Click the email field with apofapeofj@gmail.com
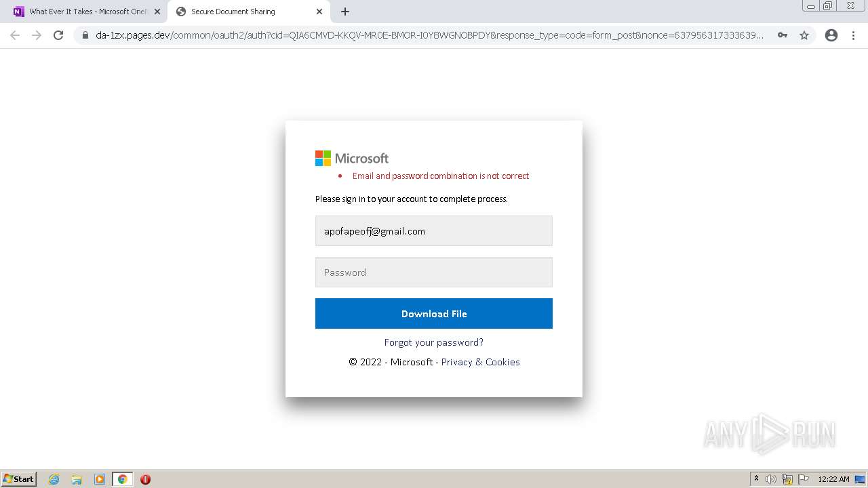Image resolution: width=868 pixels, height=488 pixels. click(x=434, y=231)
